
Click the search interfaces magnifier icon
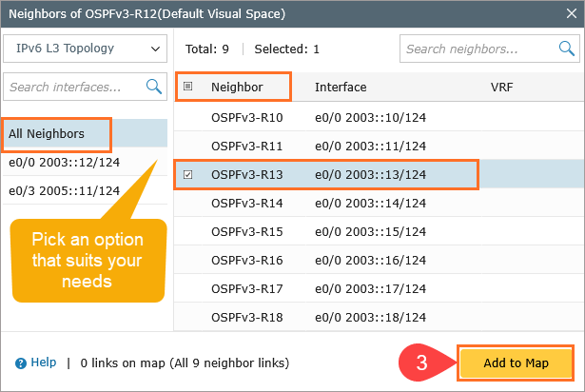click(x=153, y=87)
